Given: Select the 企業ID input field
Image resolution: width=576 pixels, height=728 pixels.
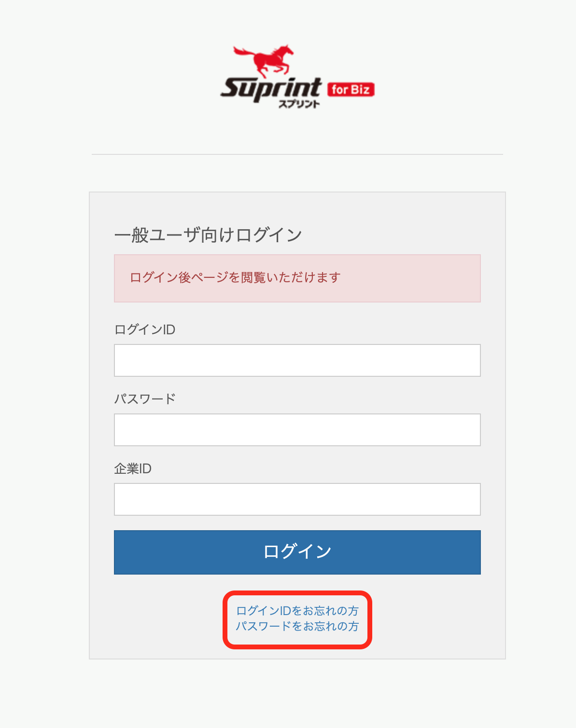Looking at the screenshot, I should pyautogui.click(x=296, y=499).
